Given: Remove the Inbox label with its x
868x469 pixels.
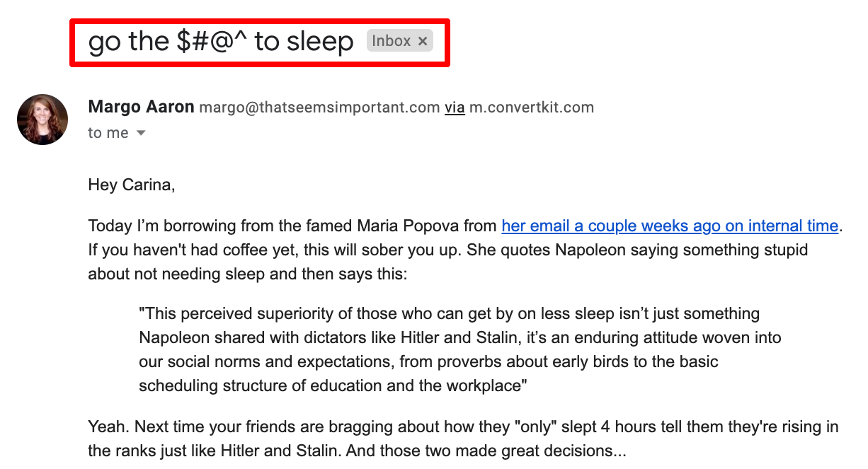Looking at the screenshot, I should 423,42.
